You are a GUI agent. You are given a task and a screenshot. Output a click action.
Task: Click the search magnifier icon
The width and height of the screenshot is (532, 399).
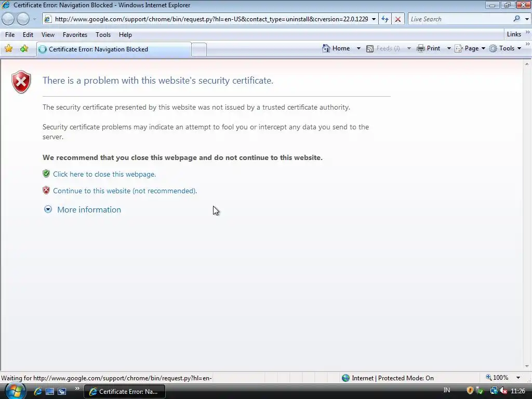(517, 19)
